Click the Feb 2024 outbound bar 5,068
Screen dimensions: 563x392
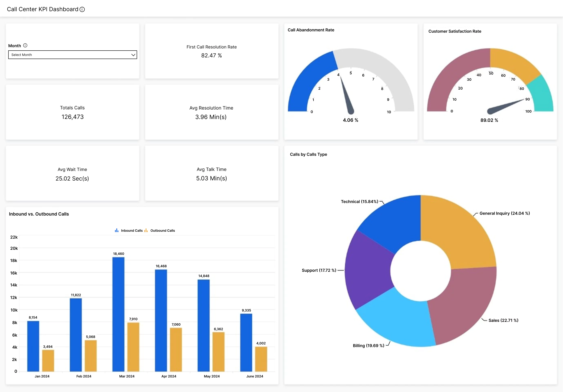91,355
